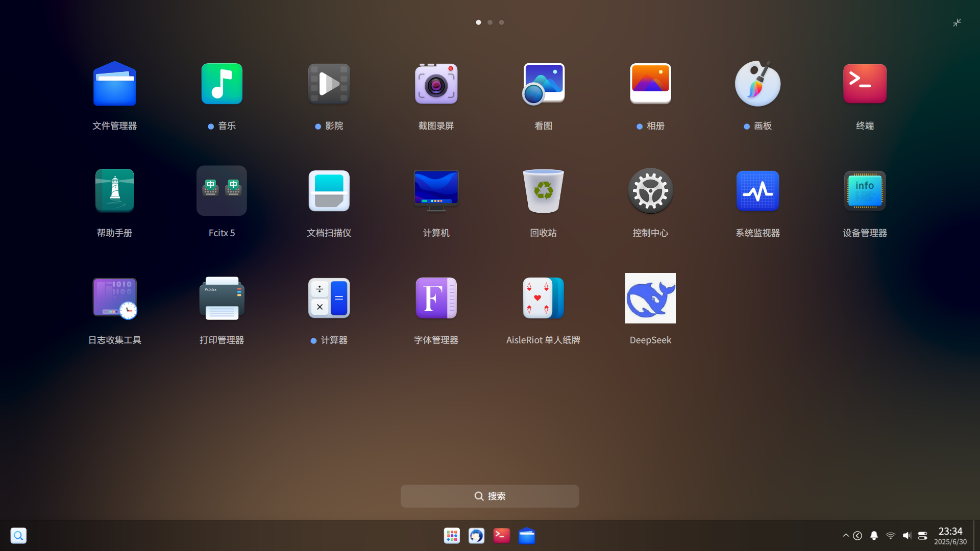Open Fcitx 5 input method
The height and width of the screenshot is (551, 980).
pyautogui.click(x=222, y=191)
